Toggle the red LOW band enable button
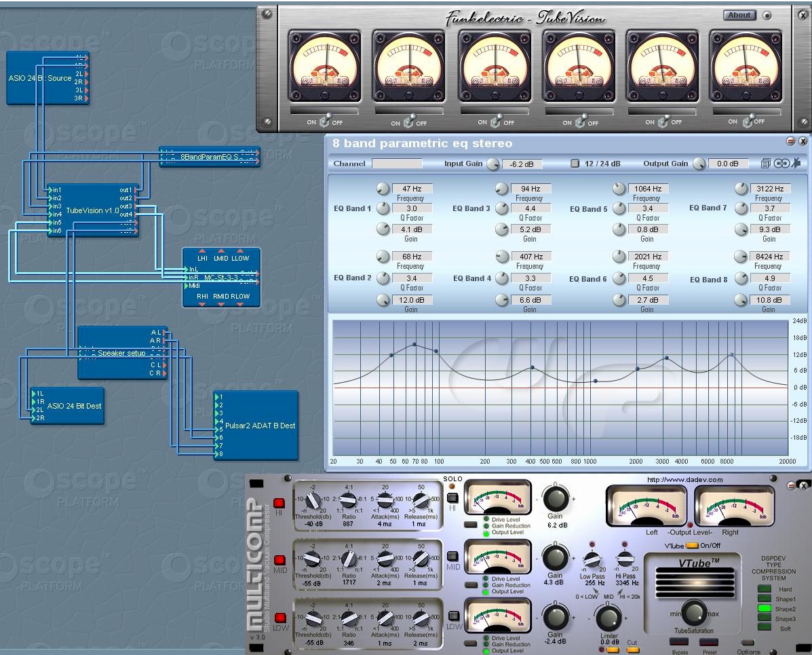 279,618
